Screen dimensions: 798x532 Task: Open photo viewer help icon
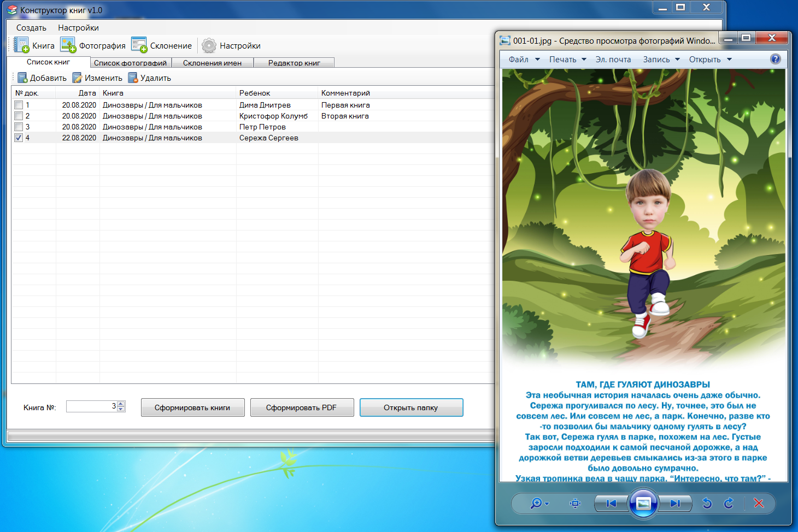[x=775, y=59]
